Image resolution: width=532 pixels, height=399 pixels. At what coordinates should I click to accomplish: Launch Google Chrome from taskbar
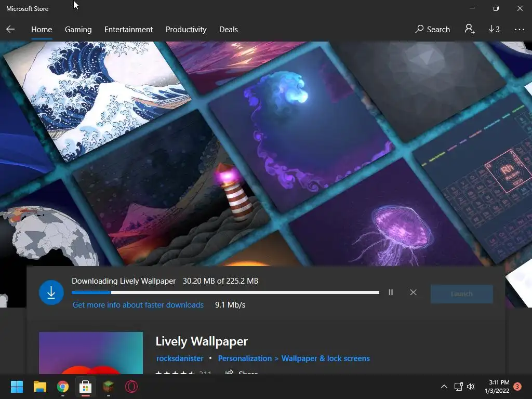pos(63,387)
